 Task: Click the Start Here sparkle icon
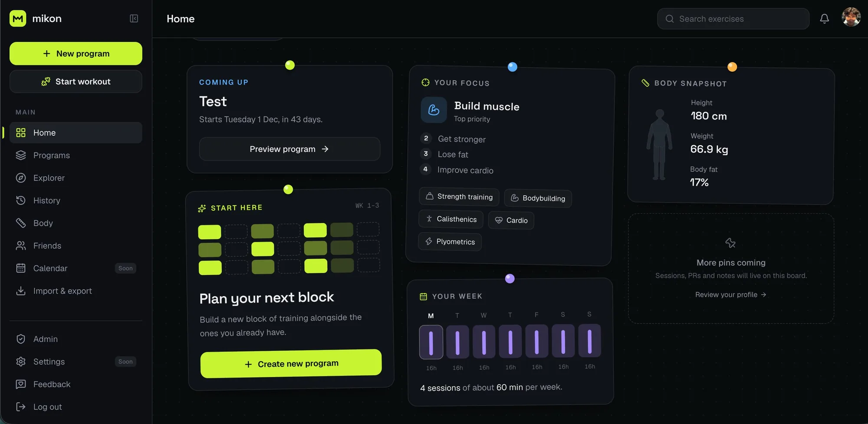tap(202, 209)
